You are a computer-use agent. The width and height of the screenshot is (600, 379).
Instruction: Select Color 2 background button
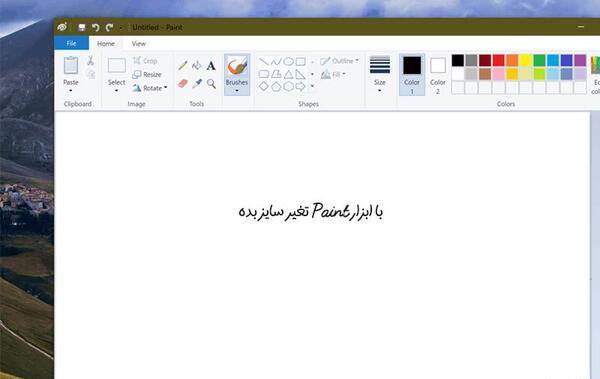(x=438, y=75)
